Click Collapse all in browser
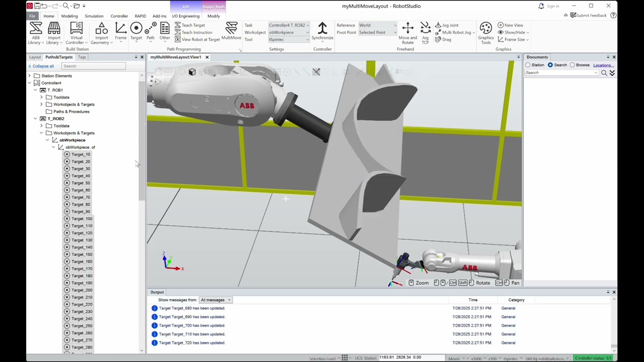This screenshot has width=644, height=362. tap(41, 66)
